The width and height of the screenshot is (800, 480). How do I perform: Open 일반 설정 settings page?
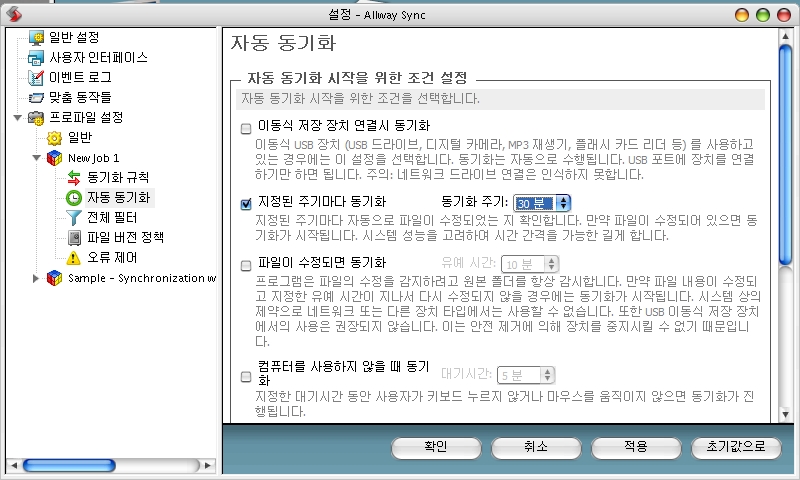pyautogui.click(x=74, y=37)
